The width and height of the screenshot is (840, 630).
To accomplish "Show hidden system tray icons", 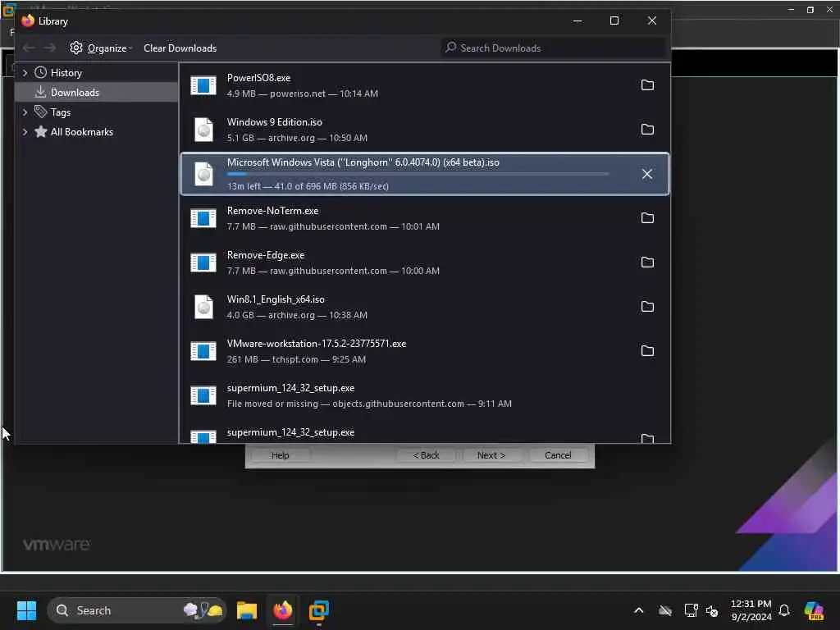I will (x=638, y=610).
